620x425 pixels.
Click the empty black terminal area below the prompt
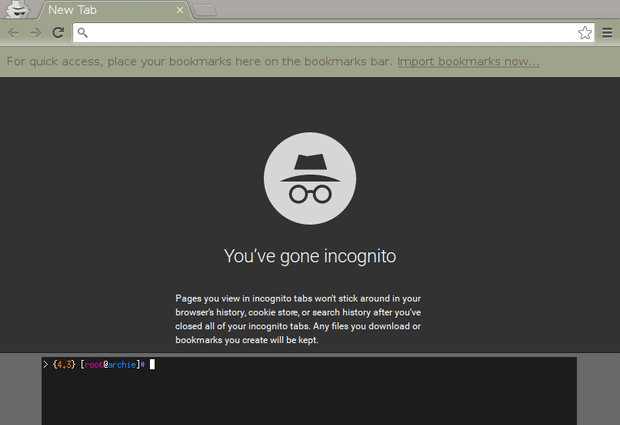pyautogui.click(x=308, y=400)
